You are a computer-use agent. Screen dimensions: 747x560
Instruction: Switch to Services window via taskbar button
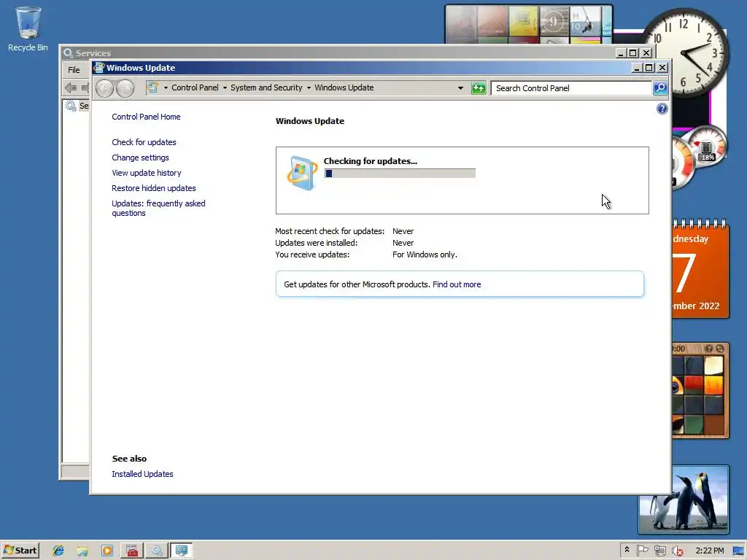157,551
